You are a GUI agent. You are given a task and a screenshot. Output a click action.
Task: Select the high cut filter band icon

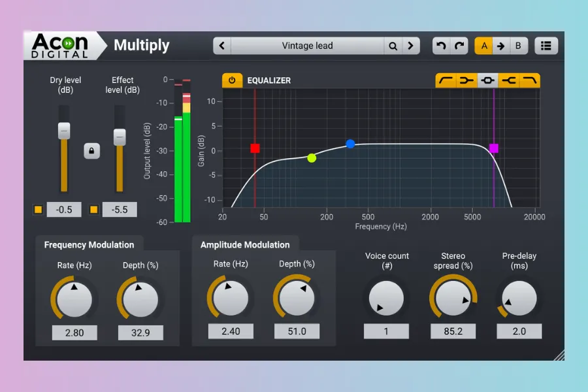coord(530,80)
